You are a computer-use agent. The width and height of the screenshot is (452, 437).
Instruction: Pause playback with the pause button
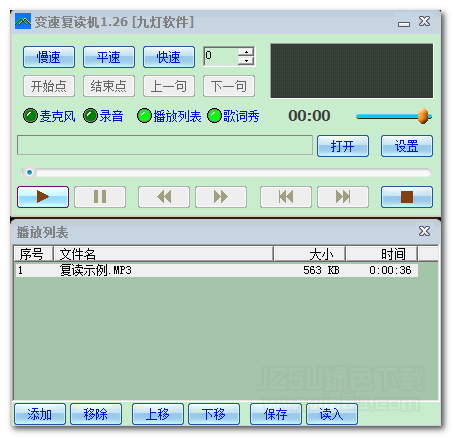(100, 197)
